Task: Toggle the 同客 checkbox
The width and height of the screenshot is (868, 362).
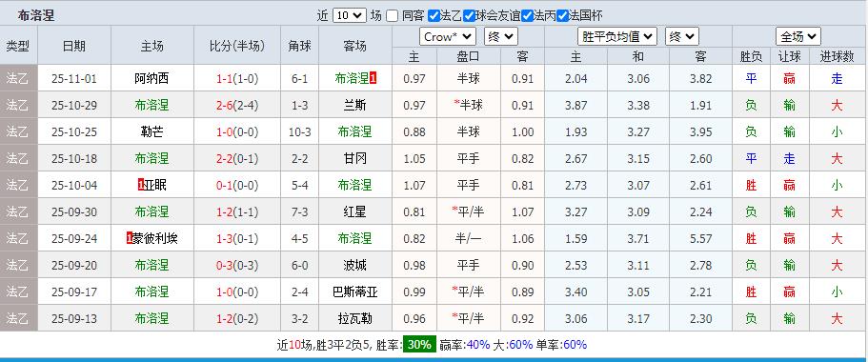Action: (x=392, y=15)
